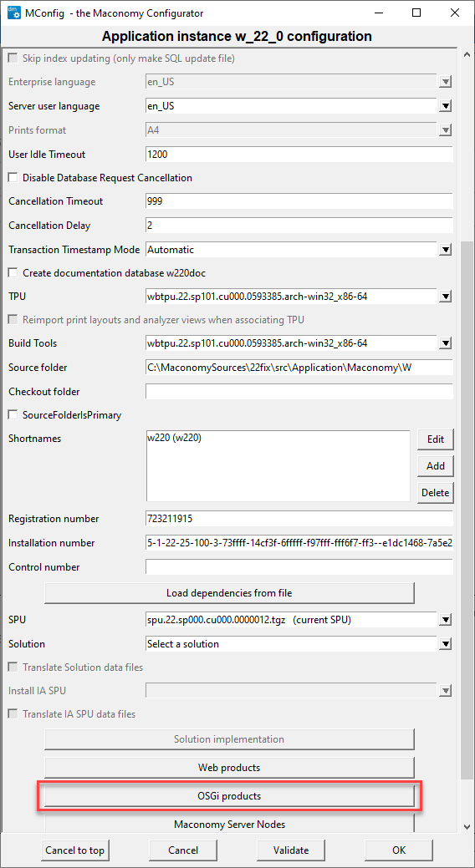The height and width of the screenshot is (868, 475).
Task: Toggle Translate Solution data files checkbox
Action: point(13,667)
